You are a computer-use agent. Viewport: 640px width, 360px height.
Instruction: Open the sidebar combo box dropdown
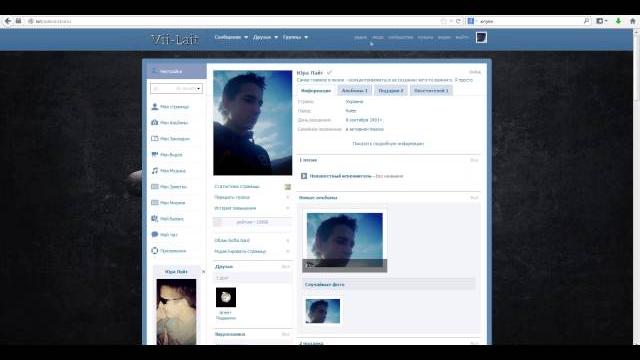coord(176,89)
